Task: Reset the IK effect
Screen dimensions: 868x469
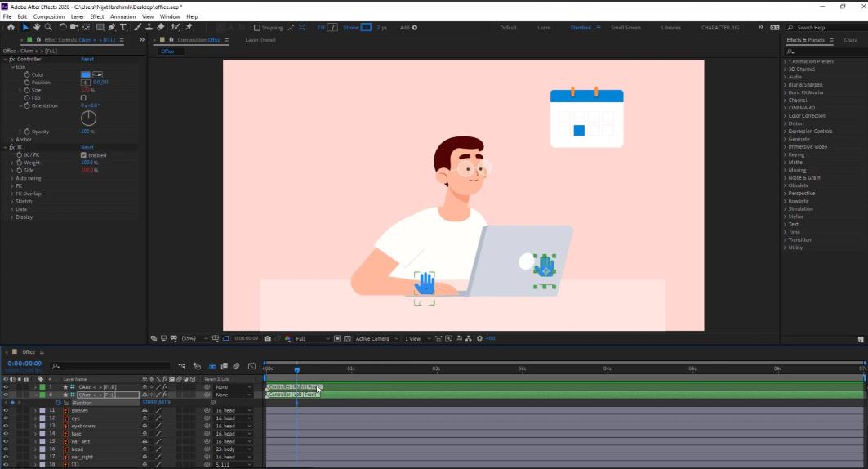Action: point(87,147)
